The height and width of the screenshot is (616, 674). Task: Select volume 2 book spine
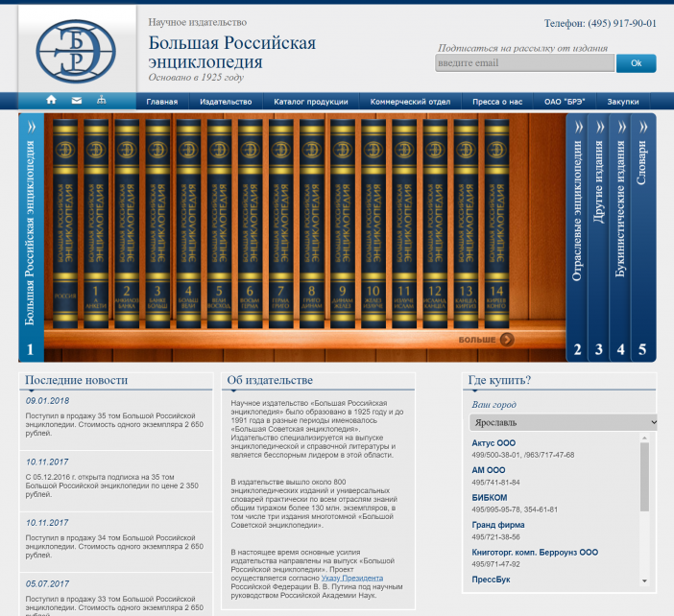pyautogui.click(x=127, y=224)
